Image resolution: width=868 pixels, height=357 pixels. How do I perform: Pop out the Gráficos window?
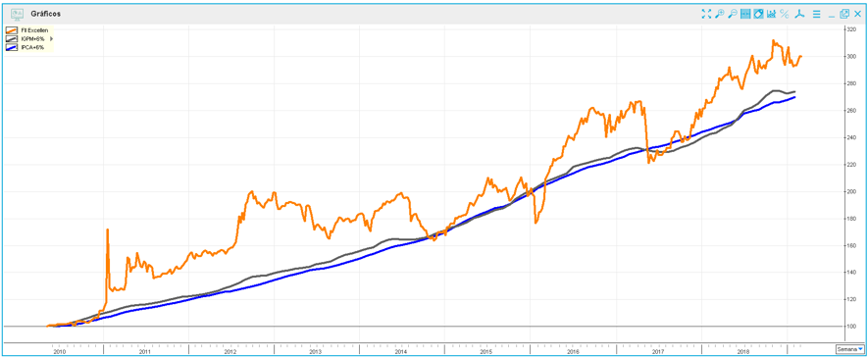(844, 14)
